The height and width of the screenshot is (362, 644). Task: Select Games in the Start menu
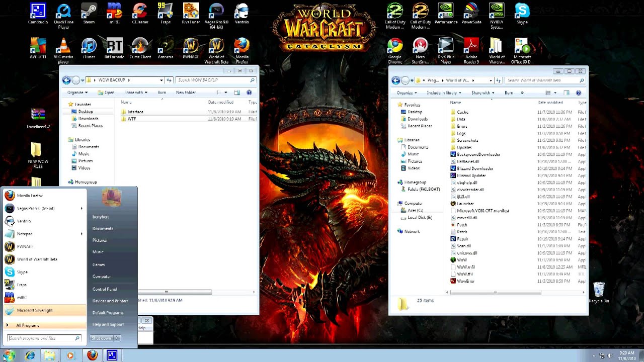pyautogui.click(x=99, y=264)
